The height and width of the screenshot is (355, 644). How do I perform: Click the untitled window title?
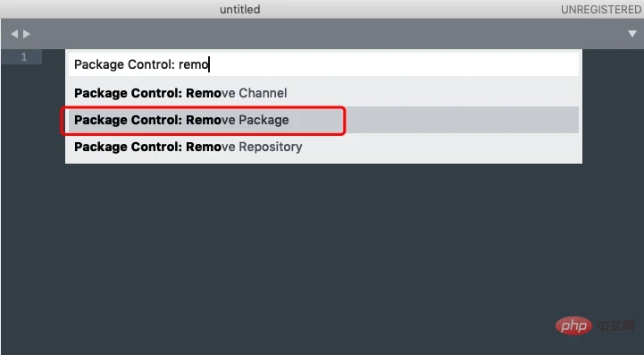[240, 9]
